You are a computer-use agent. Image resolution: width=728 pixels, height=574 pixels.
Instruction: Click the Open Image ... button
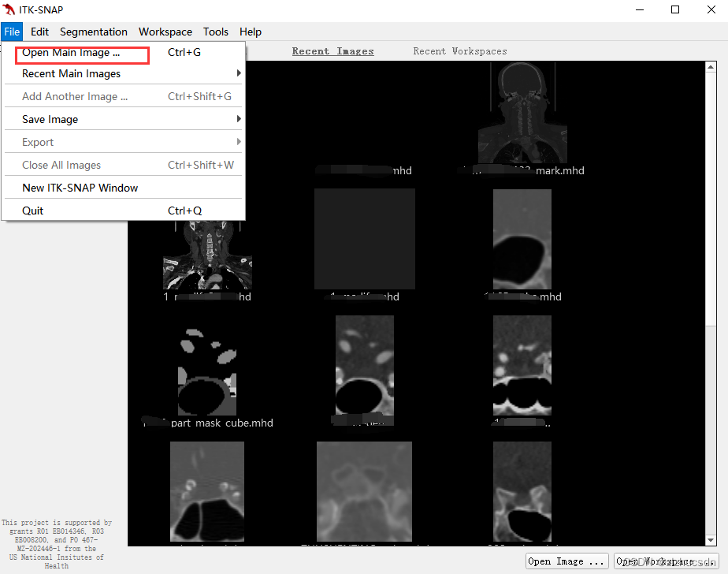click(x=567, y=561)
